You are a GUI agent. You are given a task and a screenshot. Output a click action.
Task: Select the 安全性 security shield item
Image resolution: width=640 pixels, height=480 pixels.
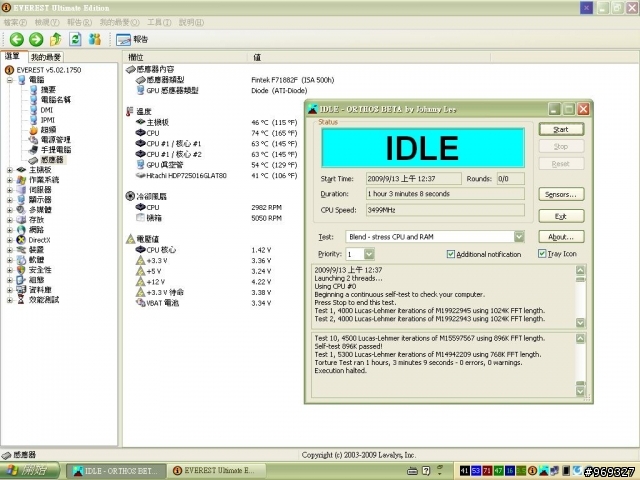(40, 270)
